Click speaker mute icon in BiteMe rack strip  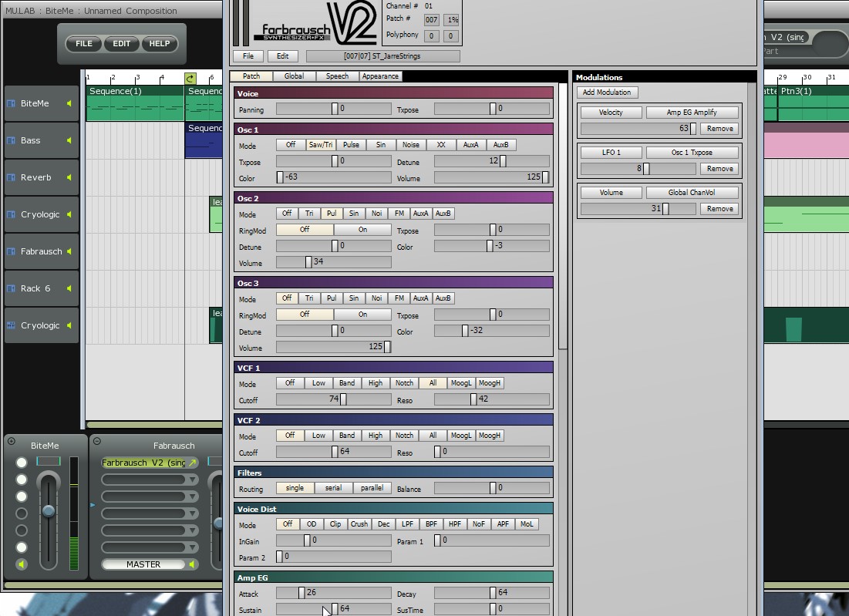(21, 564)
